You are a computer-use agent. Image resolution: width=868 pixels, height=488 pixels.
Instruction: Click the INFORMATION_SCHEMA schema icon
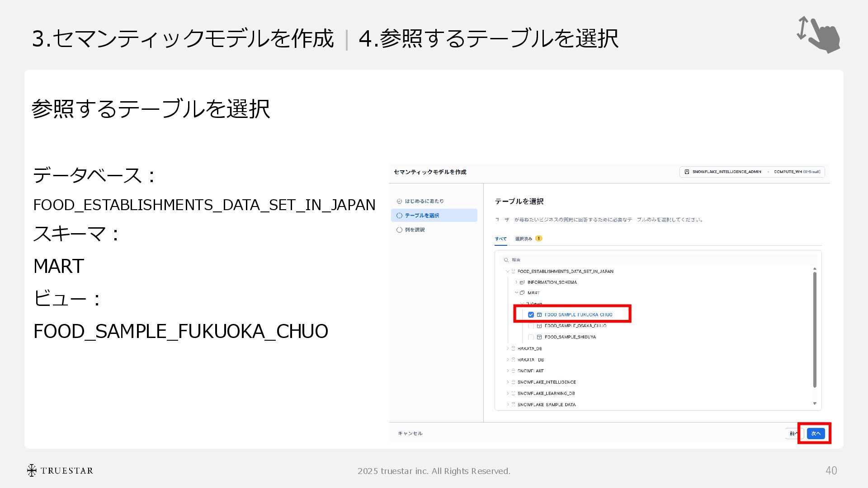coord(522,282)
